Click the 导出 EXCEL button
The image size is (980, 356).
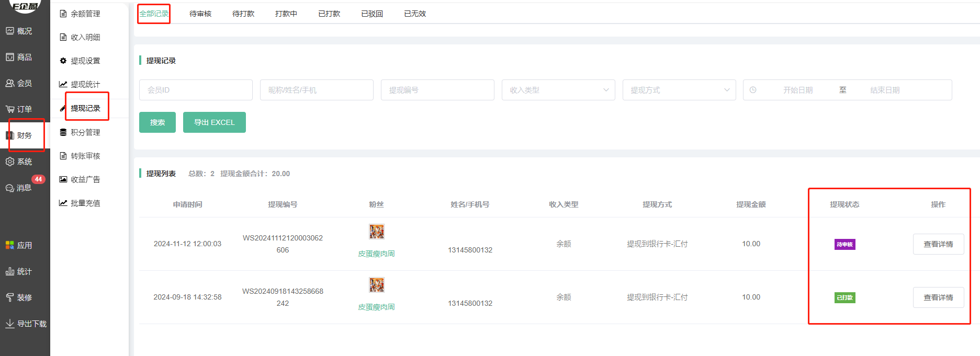pyautogui.click(x=215, y=122)
